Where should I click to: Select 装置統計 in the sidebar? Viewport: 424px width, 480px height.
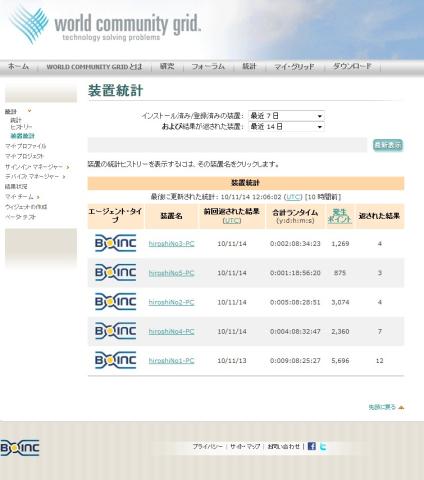pos(22,136)
